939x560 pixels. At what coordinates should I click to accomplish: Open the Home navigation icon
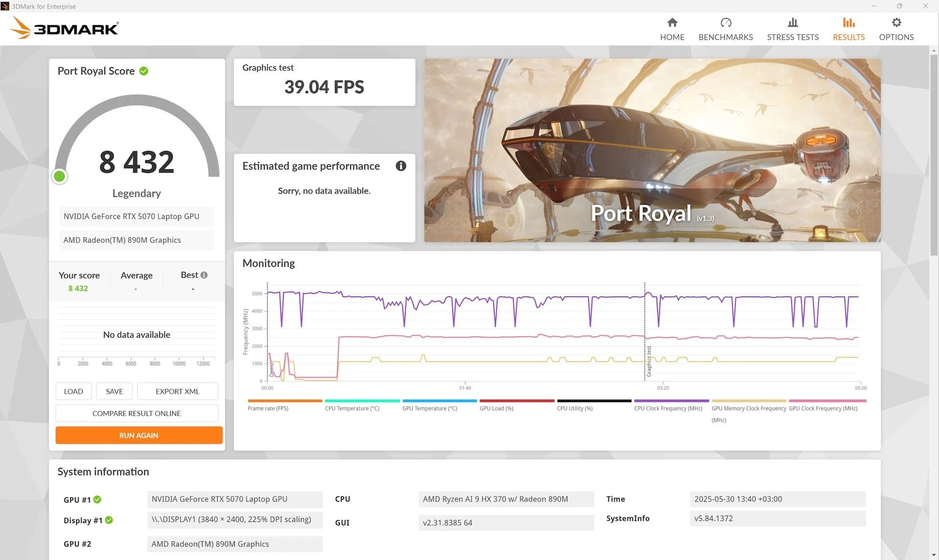(672, 22)
